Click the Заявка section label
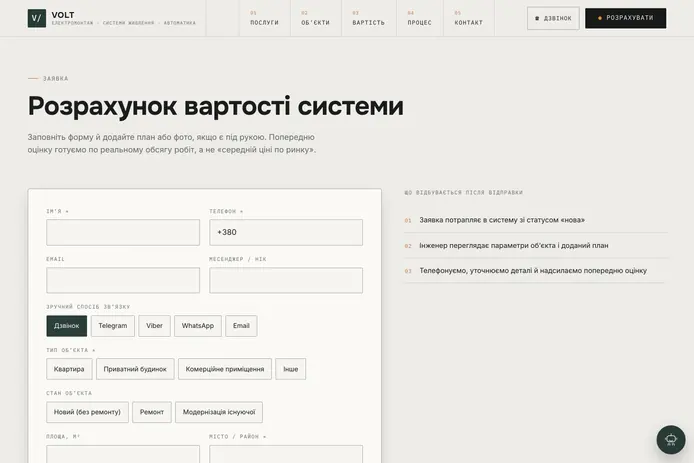The width and height of the screenshot is (694, 463). click(x=55, y=78)
